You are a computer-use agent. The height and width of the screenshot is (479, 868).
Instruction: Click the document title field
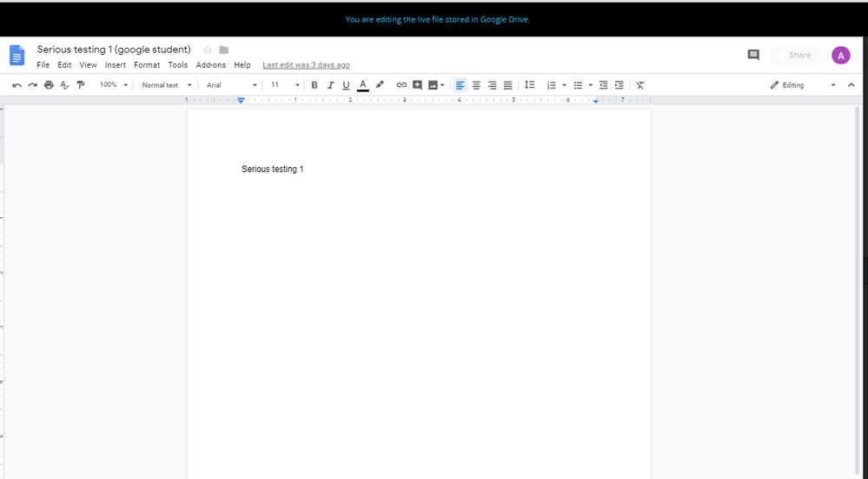click(114, 50)
